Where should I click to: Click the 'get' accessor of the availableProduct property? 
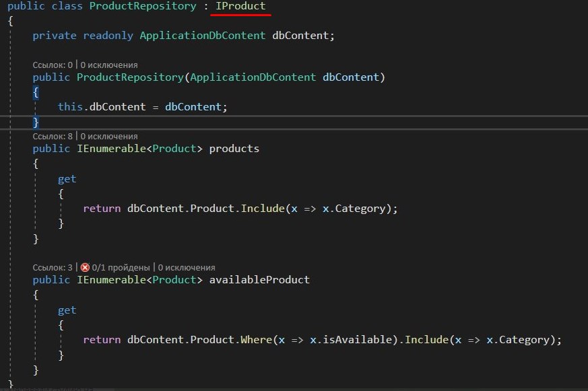(x=67, y=310)
